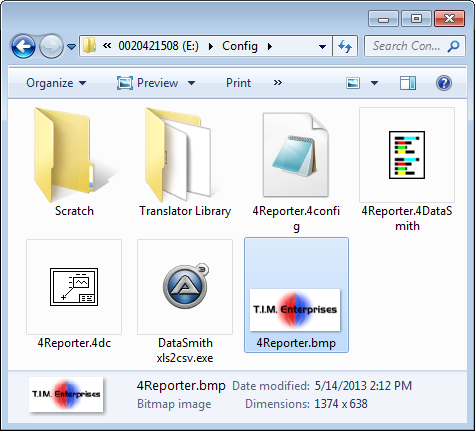Show more toolbar commands chevron
This screenshot has width=475, height=431.
click(x=278, y=83)
